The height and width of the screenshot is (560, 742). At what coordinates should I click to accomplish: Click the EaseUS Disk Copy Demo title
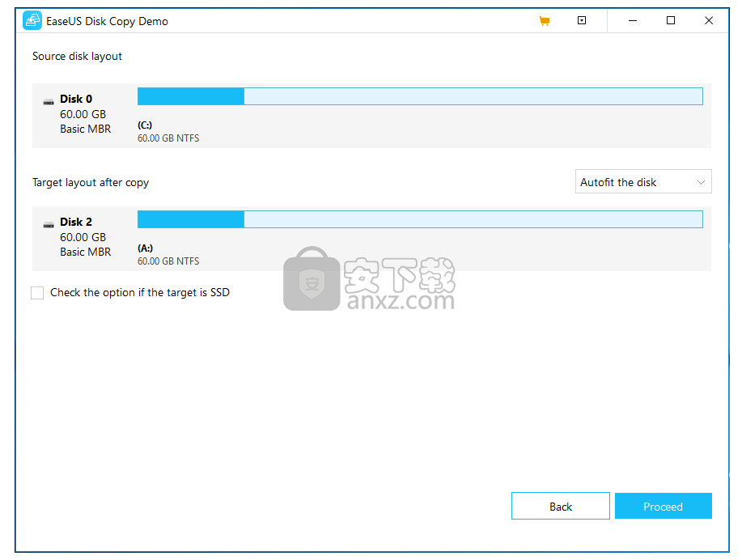coord(107,21)
